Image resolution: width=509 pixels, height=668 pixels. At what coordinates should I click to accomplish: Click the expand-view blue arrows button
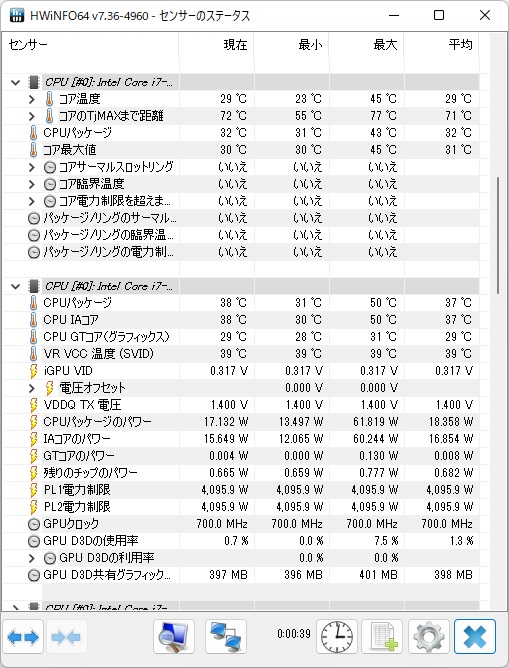23,637
